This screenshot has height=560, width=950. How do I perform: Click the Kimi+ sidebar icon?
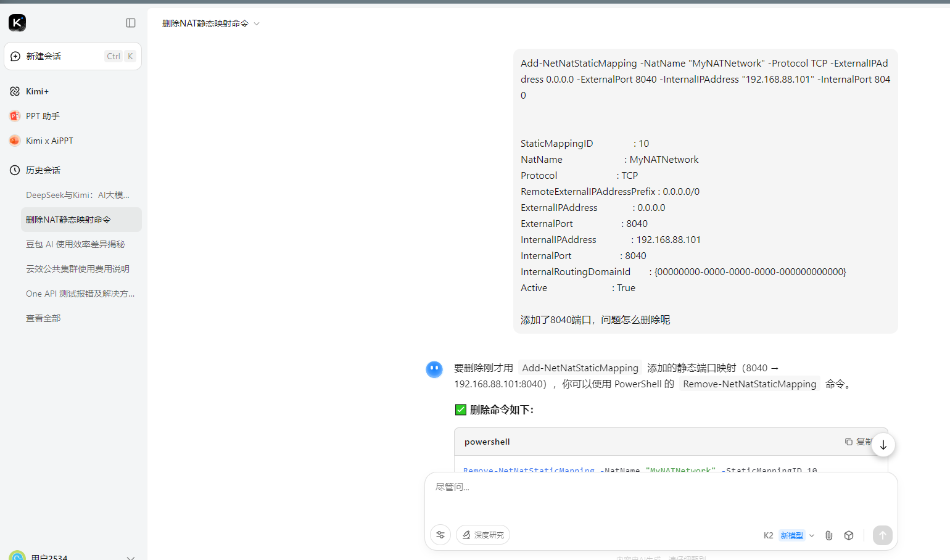point(15,91)
